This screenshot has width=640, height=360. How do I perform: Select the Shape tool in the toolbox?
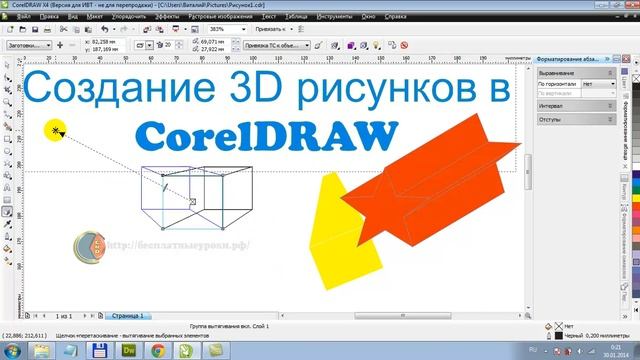point(7,78)
